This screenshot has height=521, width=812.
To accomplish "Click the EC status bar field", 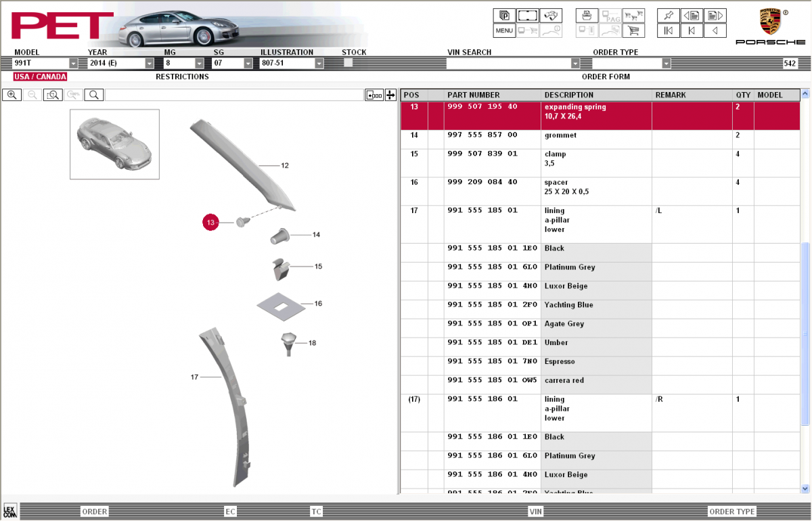I will (231, 512).
